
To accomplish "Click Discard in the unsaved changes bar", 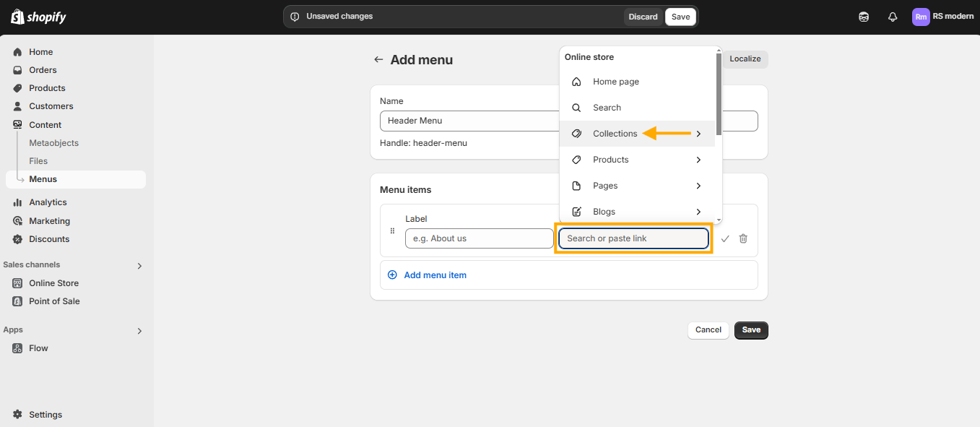I will [x=643, y=17].
